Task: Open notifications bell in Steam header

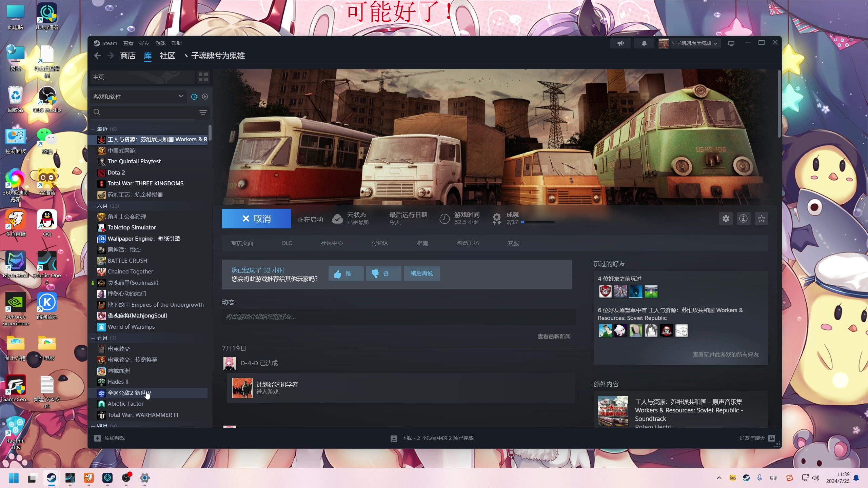Action: coord(644,43)
